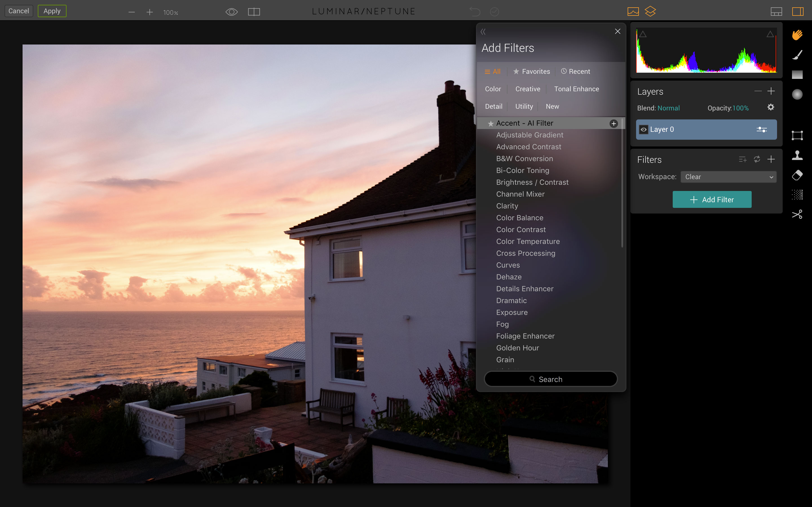Click the filter Search field
Screen dimensions: 812x507
click(x=551, y=379)
